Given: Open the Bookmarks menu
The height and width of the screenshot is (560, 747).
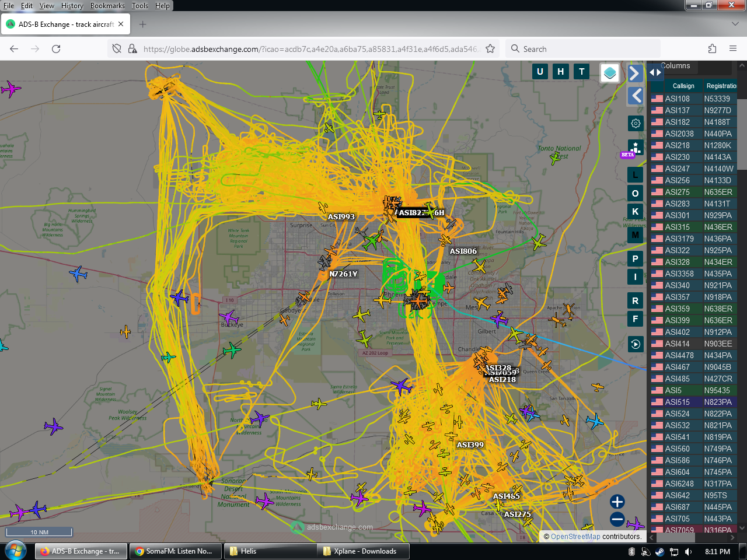Looking at the screenshot, I should [x=107, y=6].
